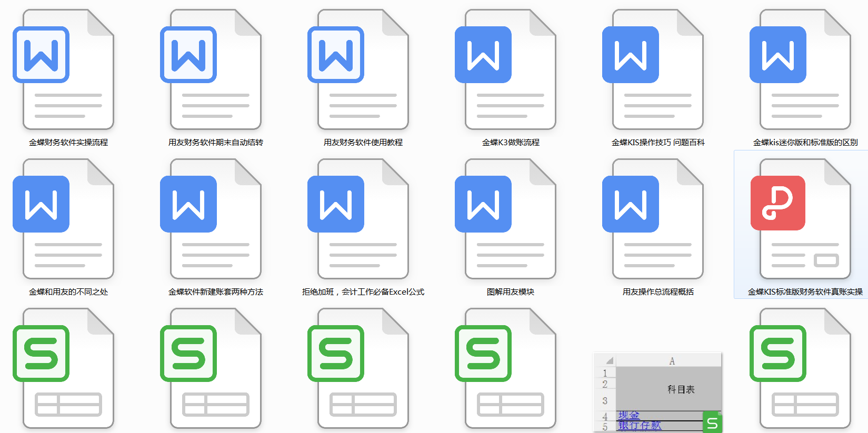The width and height of the screenshot is (868, 433).
Task: Select the file name 图解用友模块
Action: pos(511,292)
